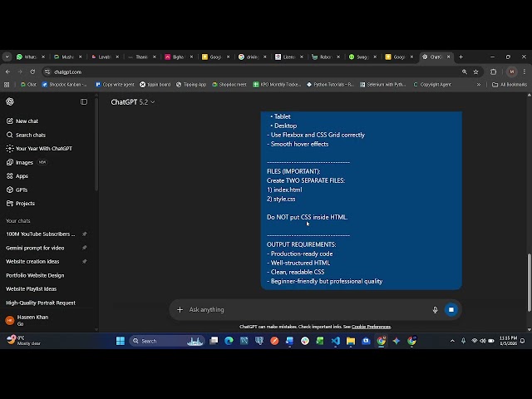Open the Chrome profile avatar

pos(512,72)
